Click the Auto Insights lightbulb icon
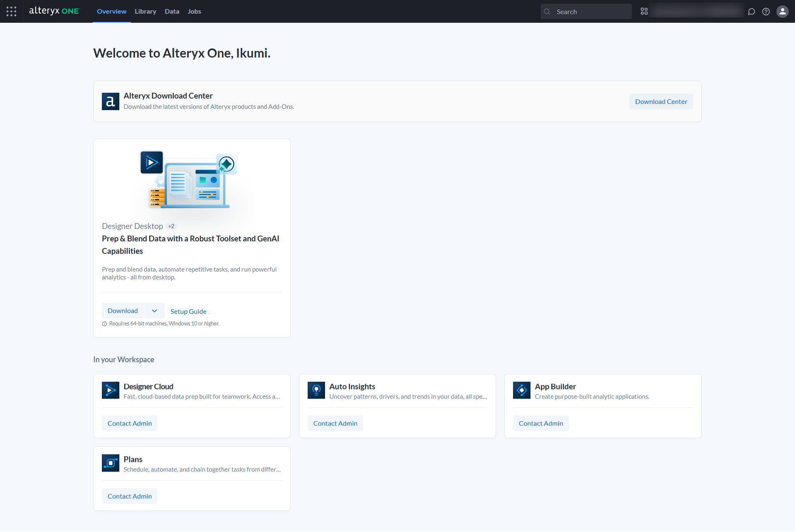The width and height of the screenshot is (795, 532). click(316, 390)
